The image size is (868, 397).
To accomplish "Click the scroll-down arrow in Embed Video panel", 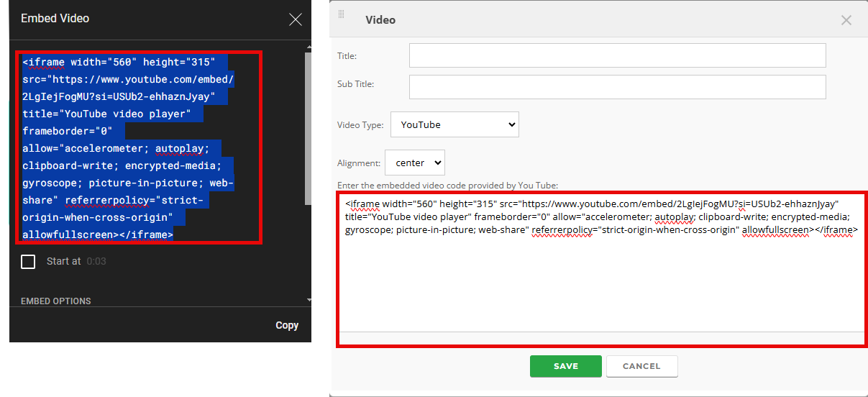I will (309, 300).
